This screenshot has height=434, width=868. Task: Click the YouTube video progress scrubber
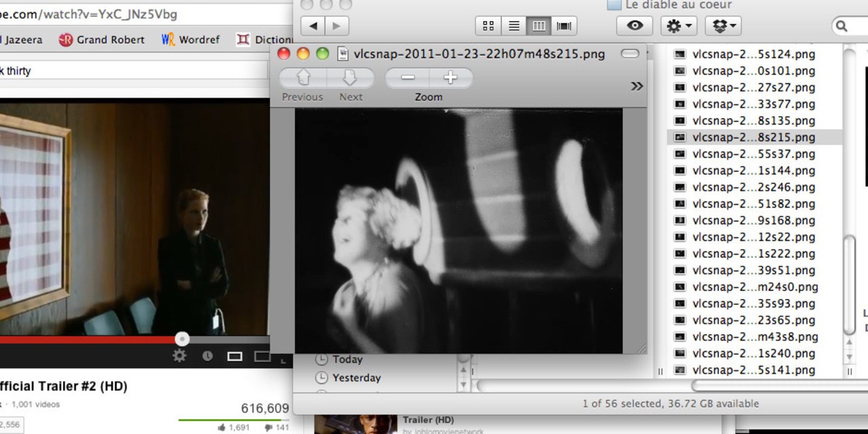[182, 339]
